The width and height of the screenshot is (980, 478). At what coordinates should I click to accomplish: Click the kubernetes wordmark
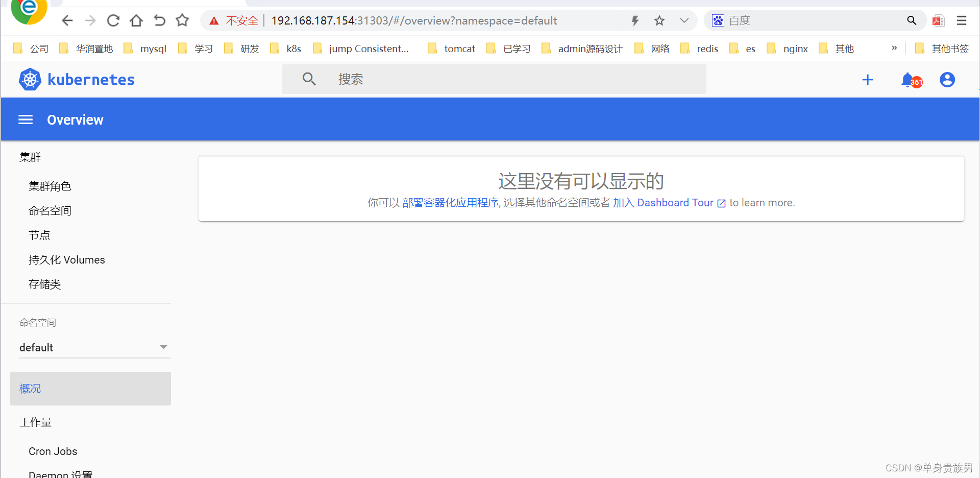91,80
